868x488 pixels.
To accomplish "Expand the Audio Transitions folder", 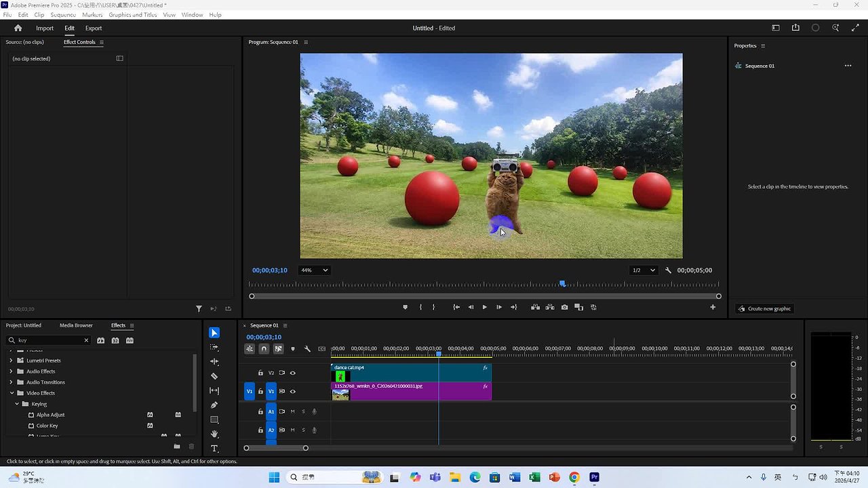I will pos(12,382).
